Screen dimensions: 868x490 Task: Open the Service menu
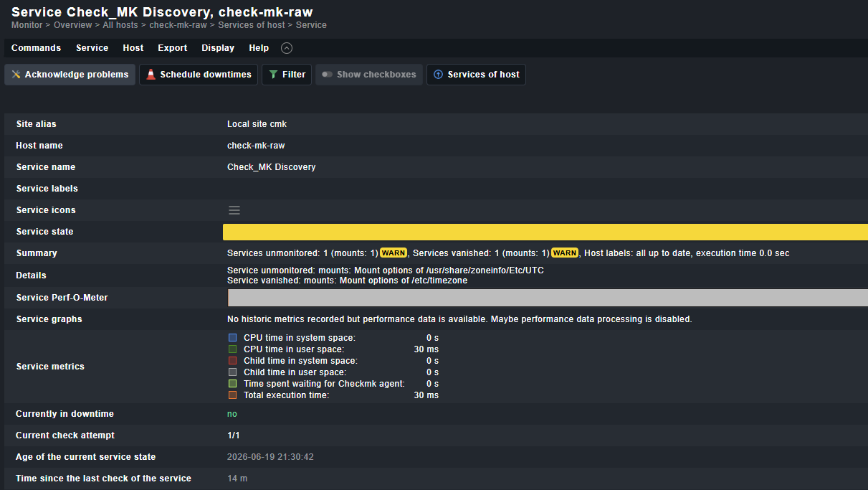pos(92,48)
